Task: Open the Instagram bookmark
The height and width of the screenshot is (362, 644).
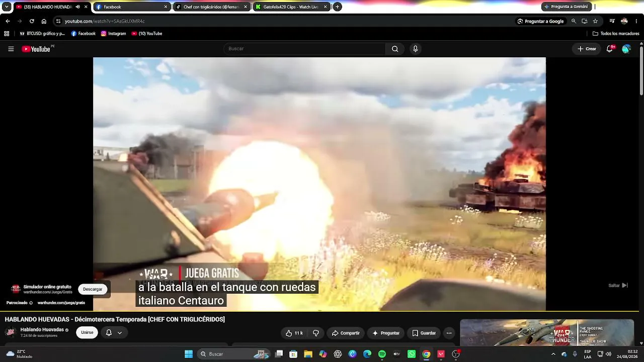Action: (x=113, y=34)
